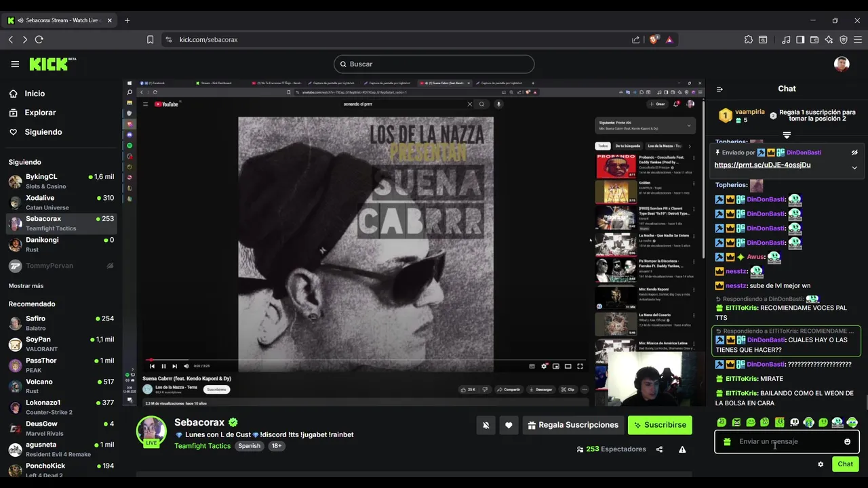Open Siguiendo in sidebar

[x=43, y=132]
